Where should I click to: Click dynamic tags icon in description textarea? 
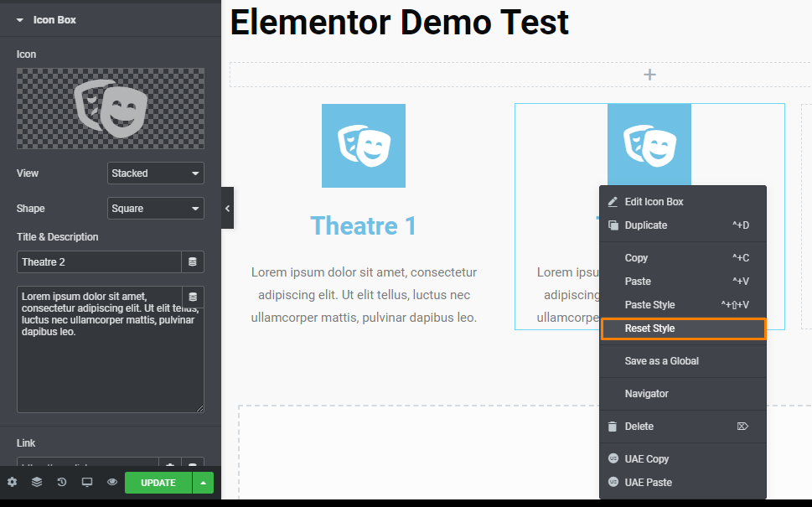pyautogui.click(x=193, y=297)
